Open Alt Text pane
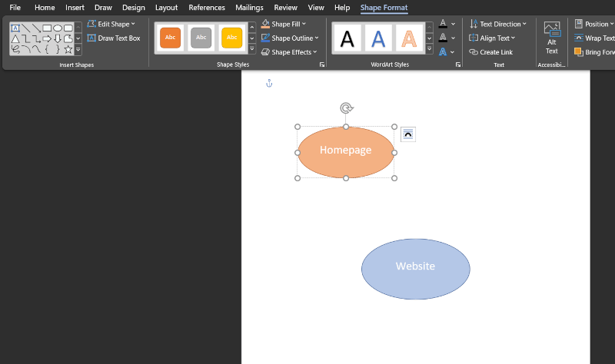615x364 pixels. coord(551,37)
